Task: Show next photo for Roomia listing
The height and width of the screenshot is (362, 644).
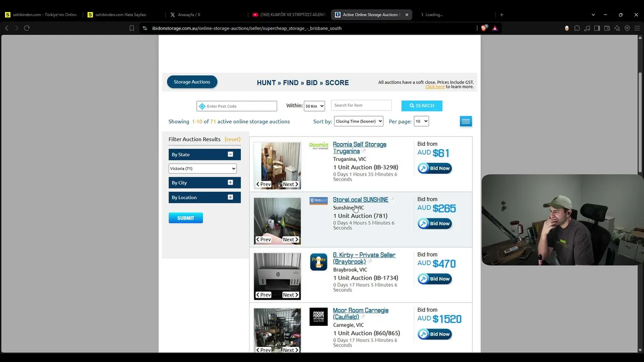Action: (x=290, y=185)
